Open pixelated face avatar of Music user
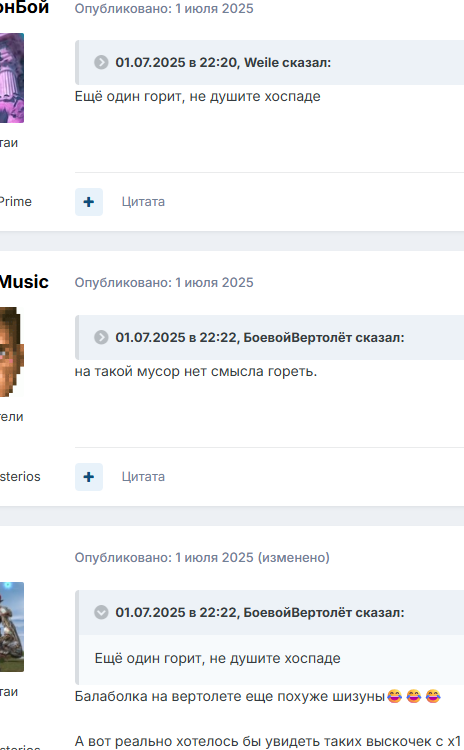464x750 pixels. 11,352
